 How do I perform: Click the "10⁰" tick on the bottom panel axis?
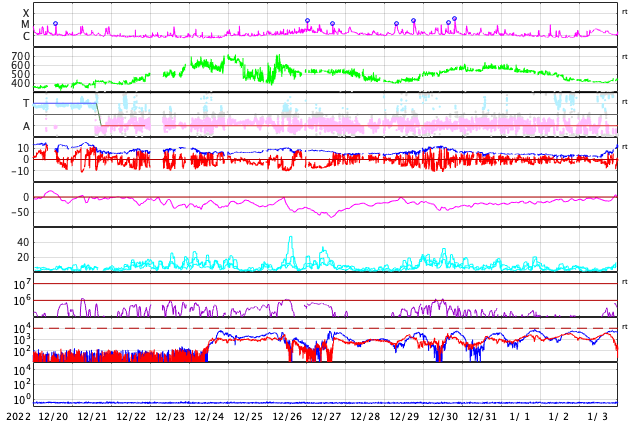click(x=22, y=399)
